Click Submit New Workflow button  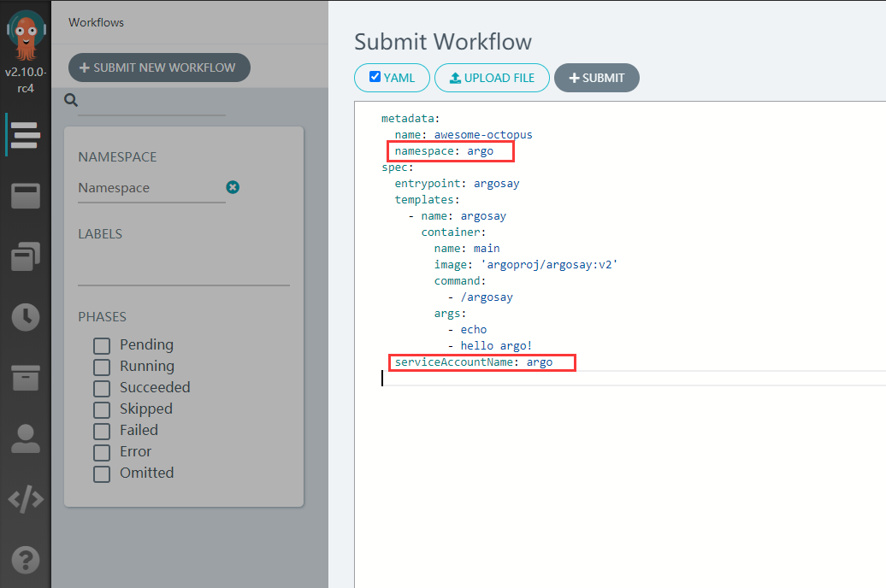(159, 68)
